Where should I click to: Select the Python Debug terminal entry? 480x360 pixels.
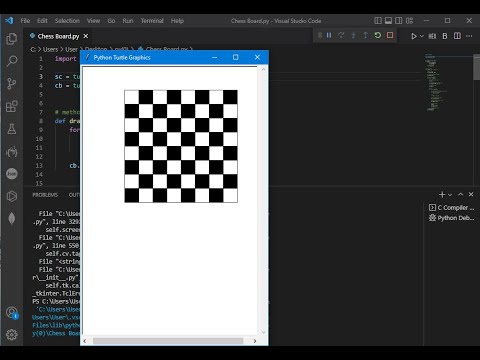click(452, 218)
